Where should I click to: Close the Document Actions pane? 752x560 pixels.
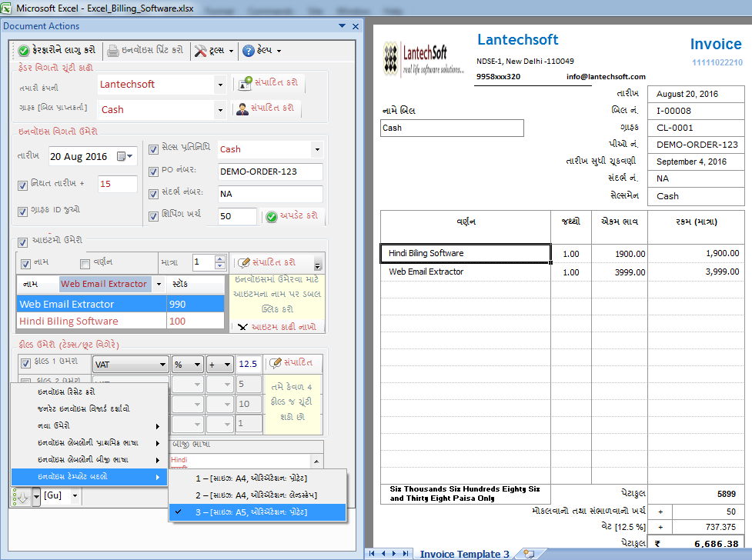pos(356,26)
